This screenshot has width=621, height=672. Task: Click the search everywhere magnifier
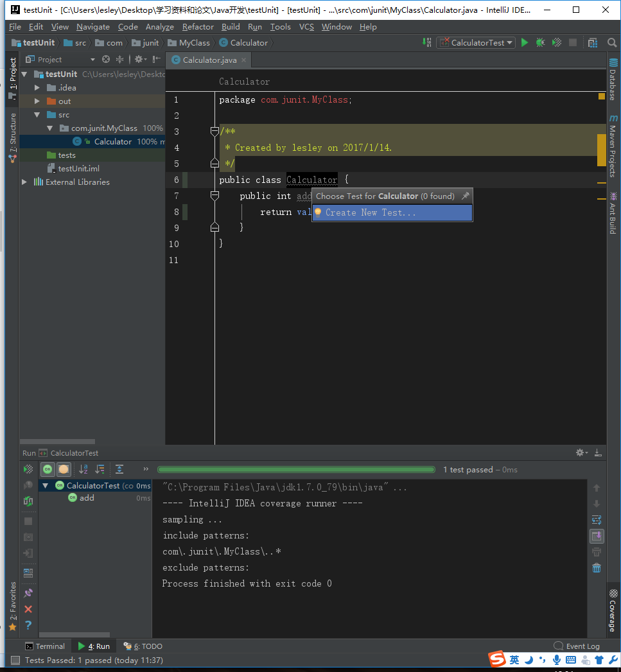tap(612, 42)
